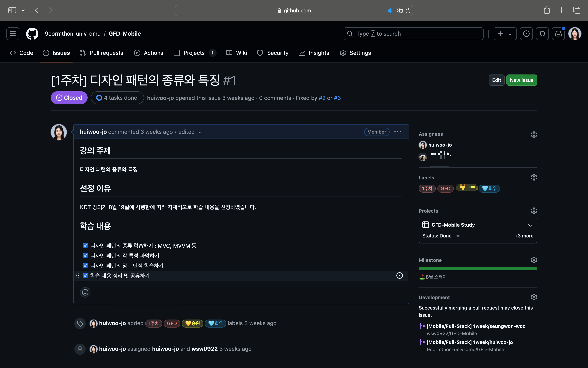Click the header pull requests icon

542,34
